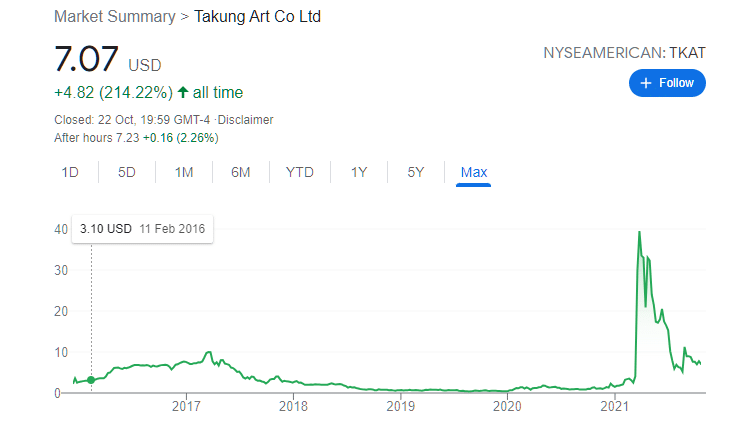Select the green data point on chart
This screenshot has height=428, width=748.
tap(91, 380)
